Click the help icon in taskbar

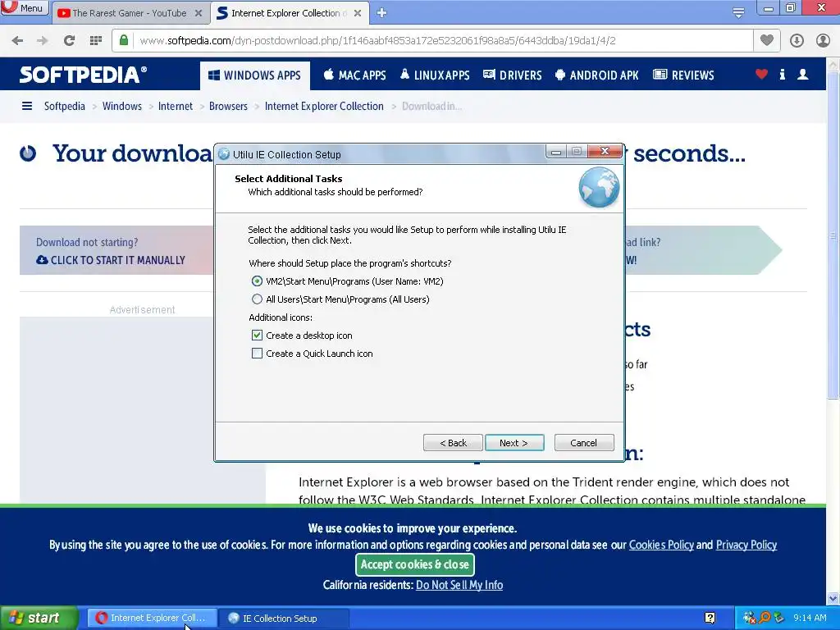710,619
